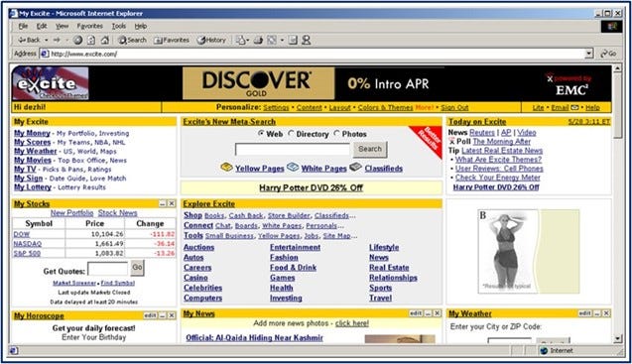Open the address bar URL dropdown
Screen dimensions: 632x364
(589, 54)
